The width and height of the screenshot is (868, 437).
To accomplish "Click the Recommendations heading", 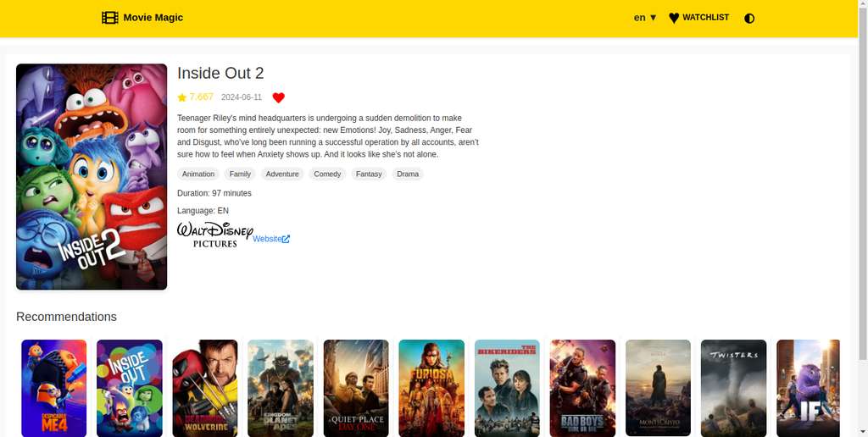I will point(66,317).
